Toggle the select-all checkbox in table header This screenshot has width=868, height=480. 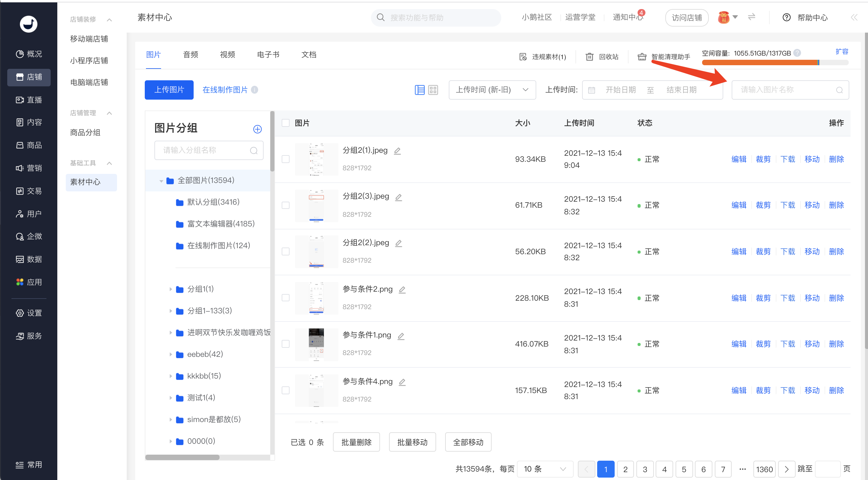(285, 123)
